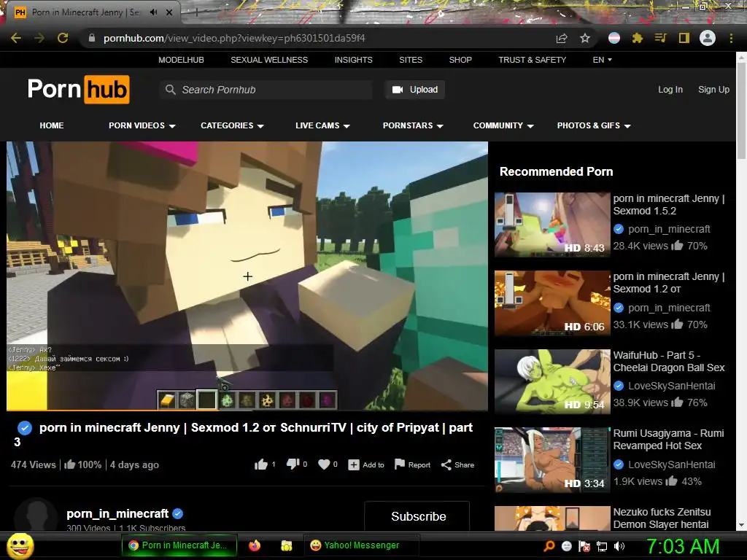Viewport: 747px width, 560px height.
Task: Go to HOME in navigation bar
Action: point(52,125)
